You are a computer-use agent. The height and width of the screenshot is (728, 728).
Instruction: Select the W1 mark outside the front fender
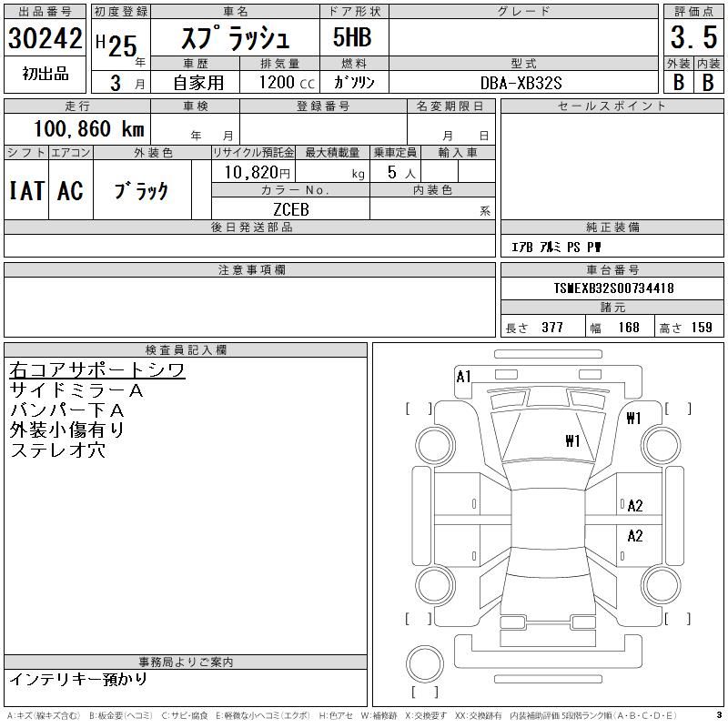click(634, 419)
